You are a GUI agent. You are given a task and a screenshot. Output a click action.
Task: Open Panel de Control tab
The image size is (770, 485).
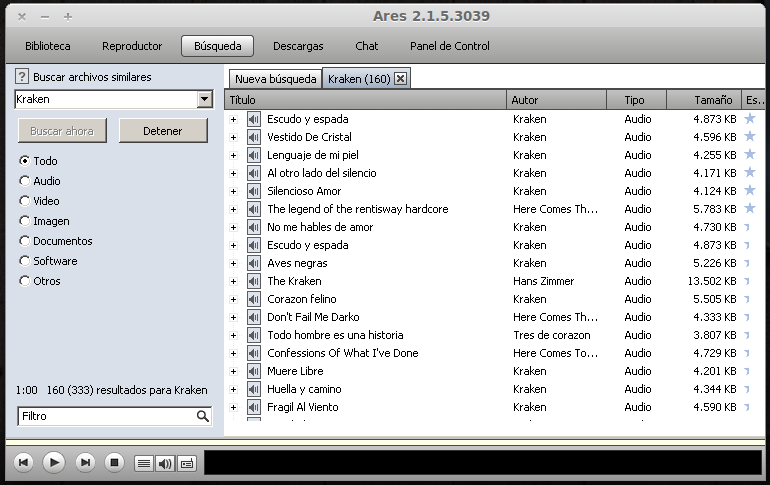(x=450, y=46)
